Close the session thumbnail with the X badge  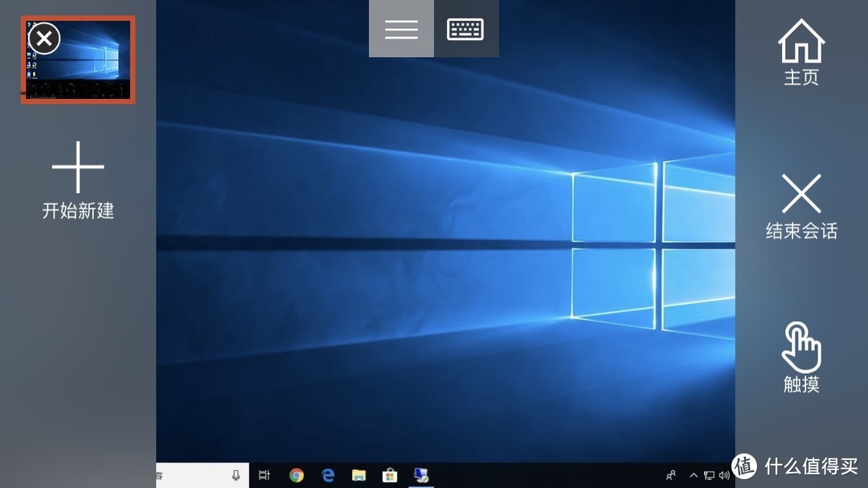pos(44,39)
